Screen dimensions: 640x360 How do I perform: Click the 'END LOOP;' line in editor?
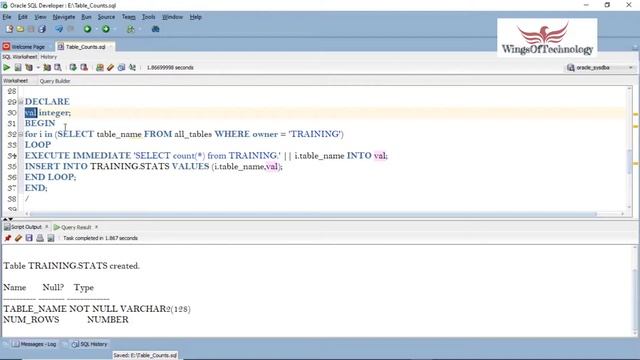click(50, 177)
